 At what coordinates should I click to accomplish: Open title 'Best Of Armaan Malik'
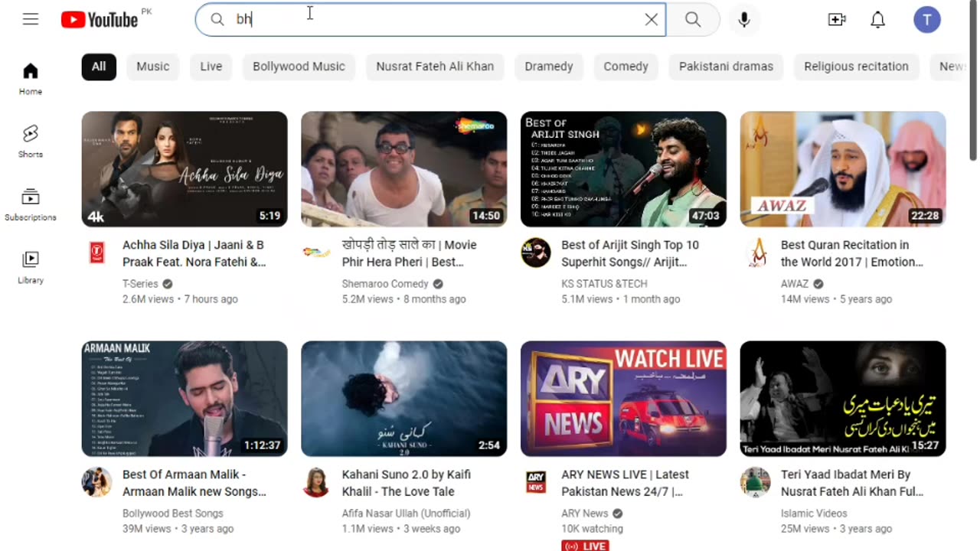click(x=194, y=483)
